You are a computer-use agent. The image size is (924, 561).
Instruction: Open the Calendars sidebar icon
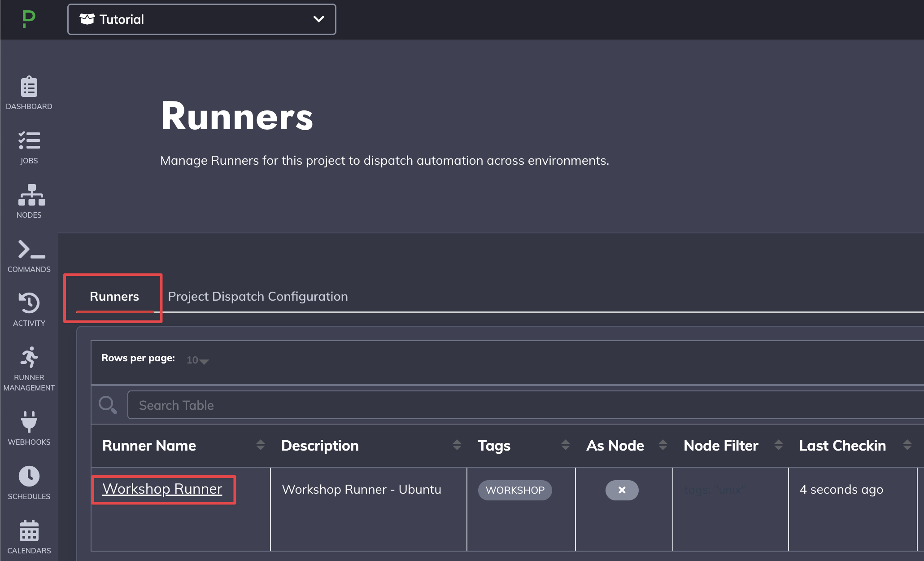point(29,537)
